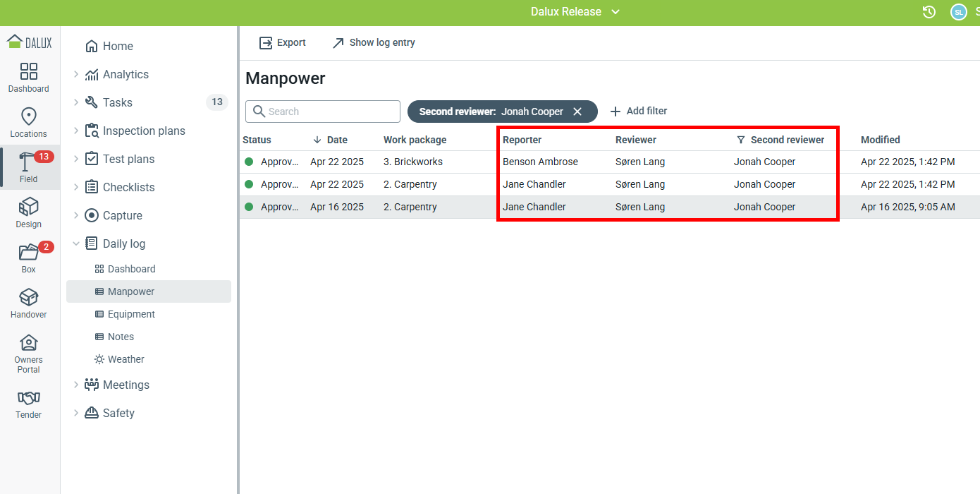
Task: Open the Design module icon
Action: tap(29, 207)
